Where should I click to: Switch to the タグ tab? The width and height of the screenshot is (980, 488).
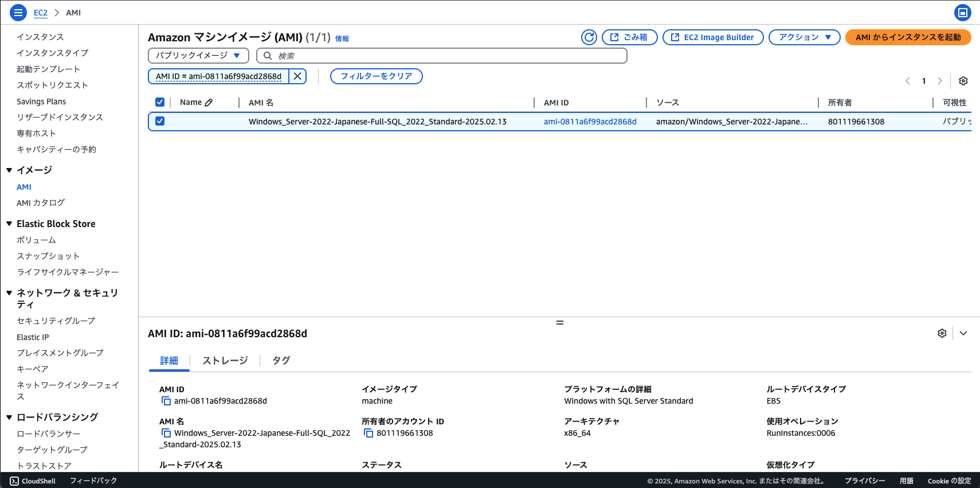[281, 361]
